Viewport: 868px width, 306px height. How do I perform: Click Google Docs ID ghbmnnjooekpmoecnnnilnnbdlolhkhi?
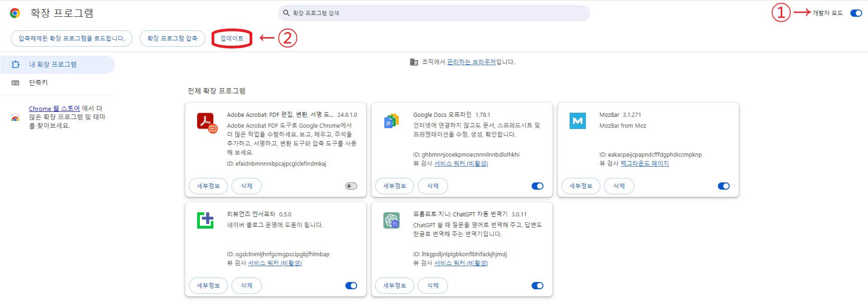pyautogui.click(x=466, y=154)
